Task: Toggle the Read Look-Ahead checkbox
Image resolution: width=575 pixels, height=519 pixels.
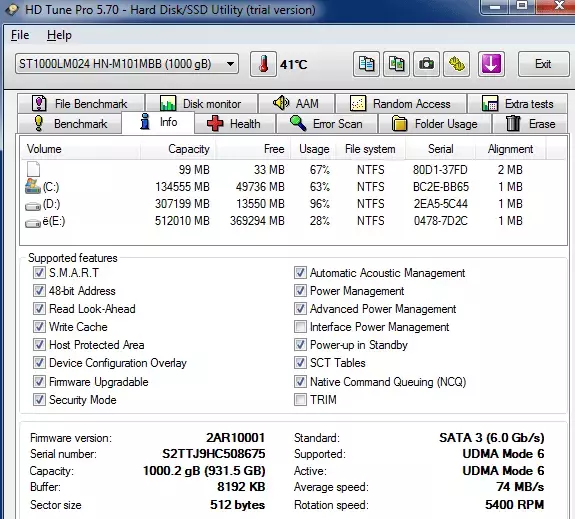Action: (39, 308)
